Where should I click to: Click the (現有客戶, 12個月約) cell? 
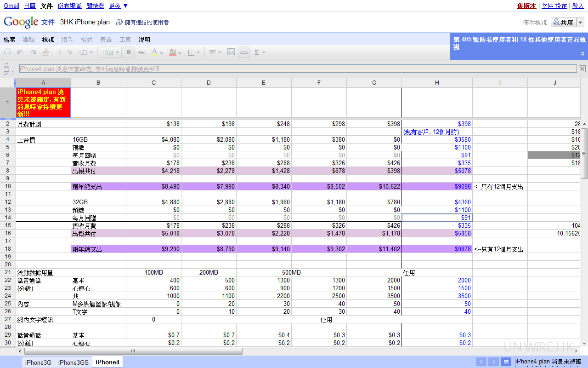tap(437, 132)
